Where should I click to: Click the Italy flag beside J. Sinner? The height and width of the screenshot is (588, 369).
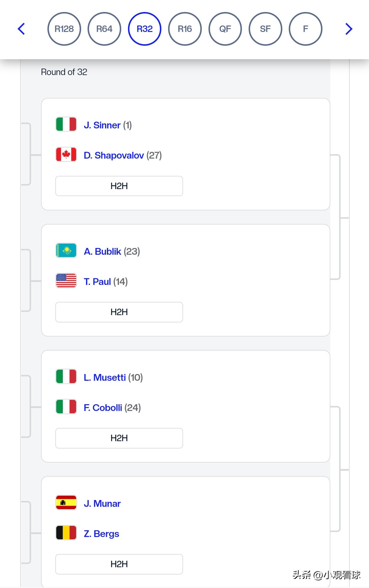tap(66, 124)
